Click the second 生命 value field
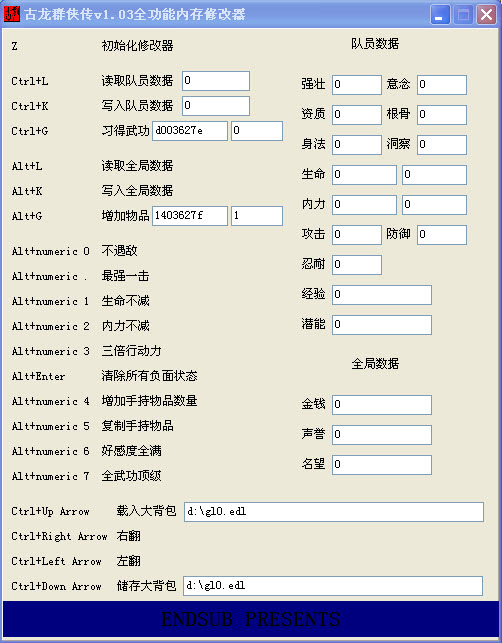The image size is (502, 643). (x=434, y=175)
